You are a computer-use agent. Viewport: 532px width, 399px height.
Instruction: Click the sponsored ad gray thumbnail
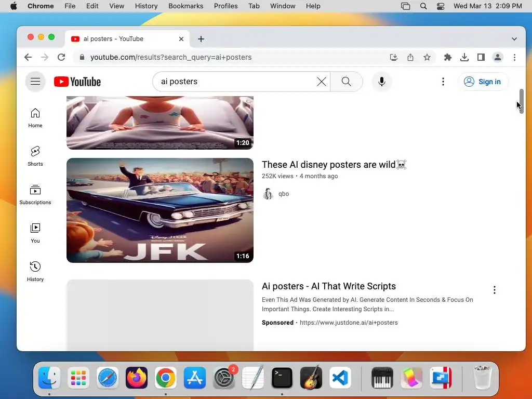[x=160, y=315]
